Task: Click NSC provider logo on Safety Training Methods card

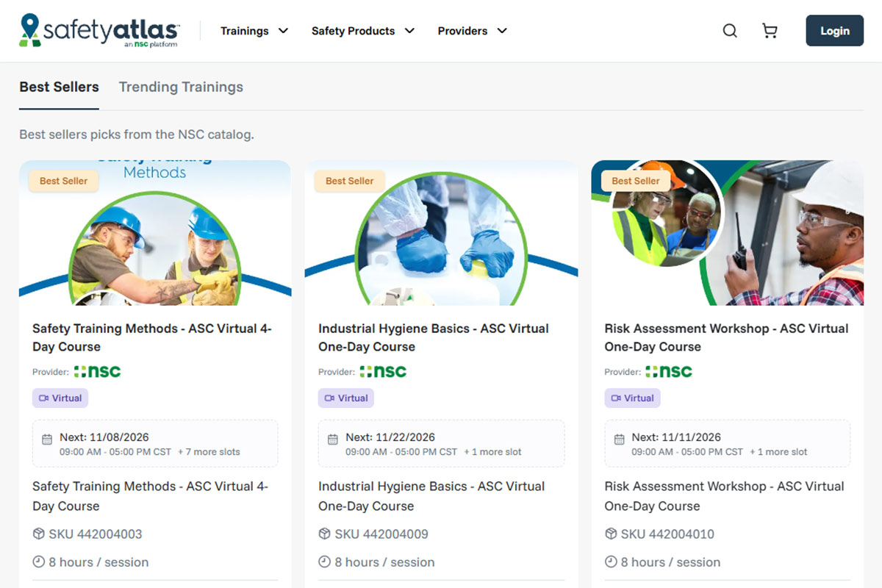Action: [x=97, y=372]
